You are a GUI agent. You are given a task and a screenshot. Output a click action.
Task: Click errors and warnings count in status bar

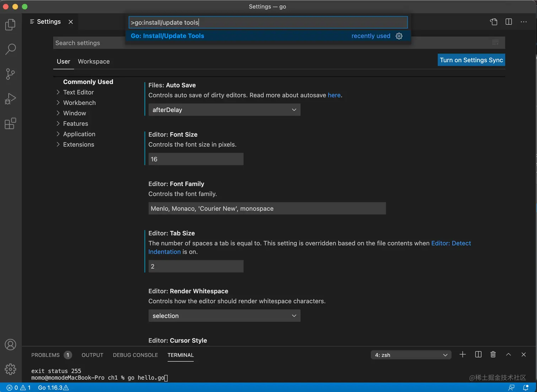click(18, 387)
